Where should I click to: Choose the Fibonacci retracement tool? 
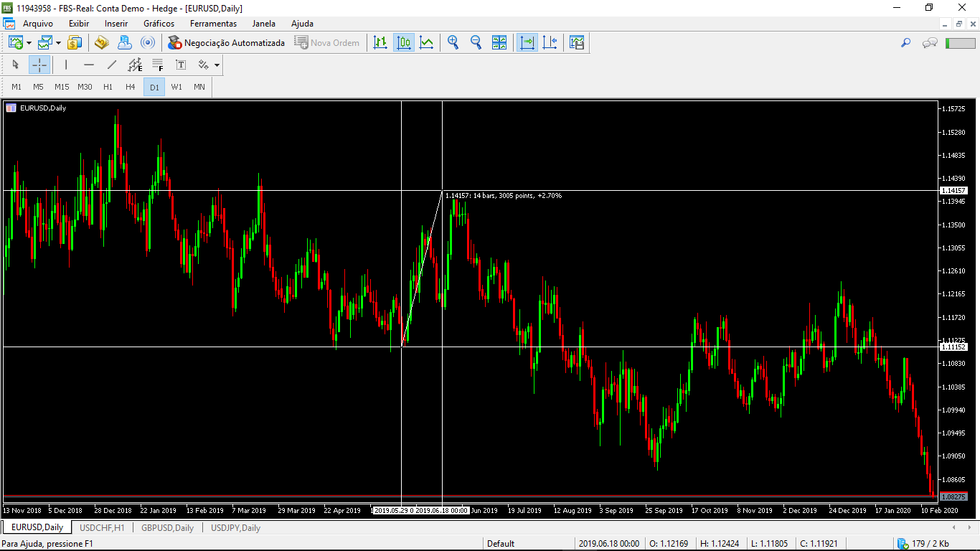tap(158, 65)
